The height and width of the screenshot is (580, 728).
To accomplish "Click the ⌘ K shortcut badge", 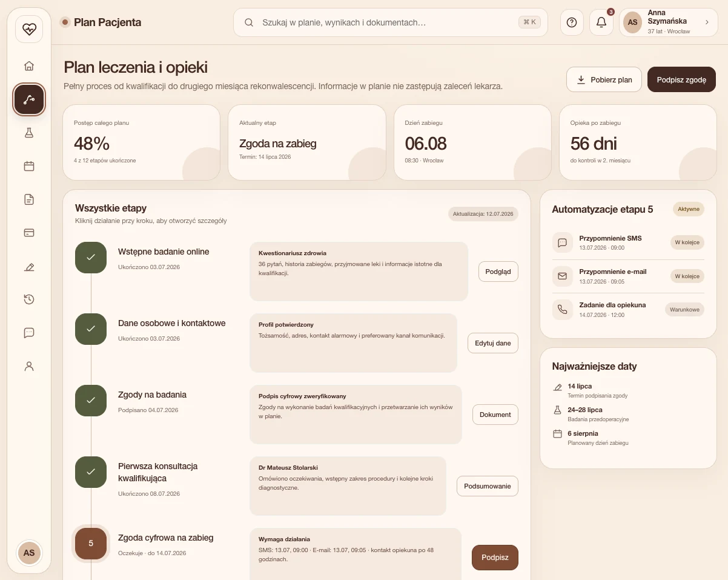I will point(529,22).
